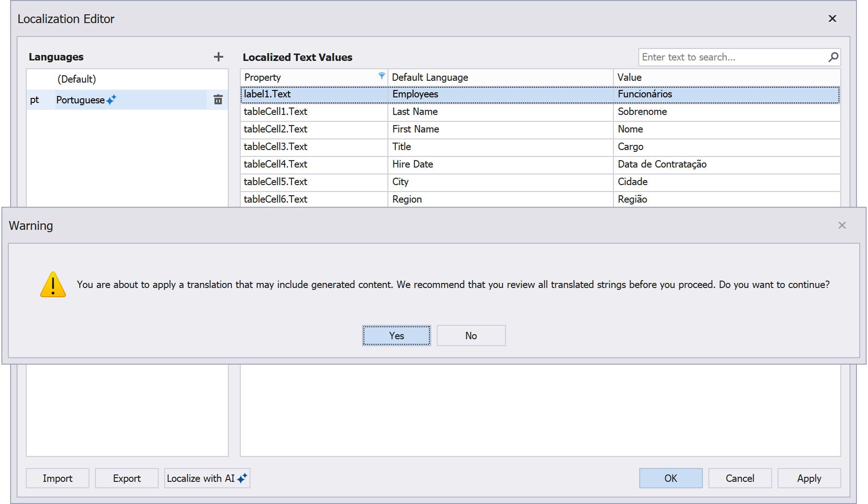Click the Employees default language cell
The height and width of the screenshot is (504, 868).
click(x=500, y=94)
